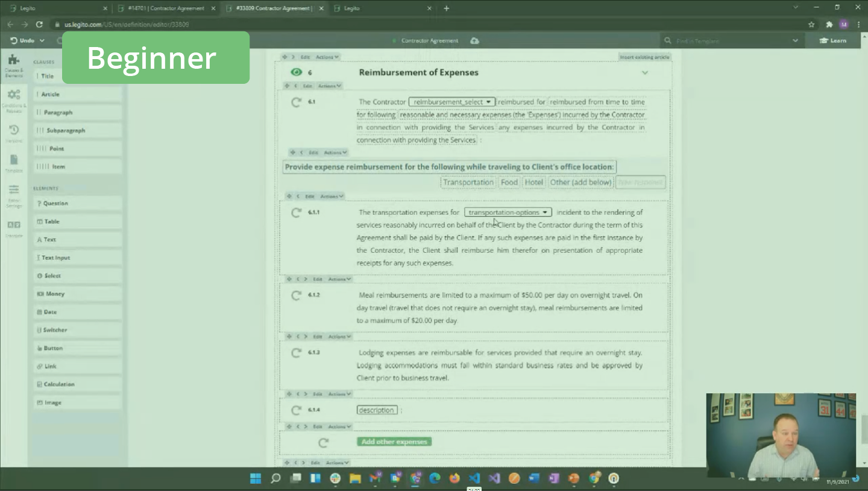This screenshot has height=491, width=868.
Task: Launch Firefox from the taskbar
Action: point(454,478)
